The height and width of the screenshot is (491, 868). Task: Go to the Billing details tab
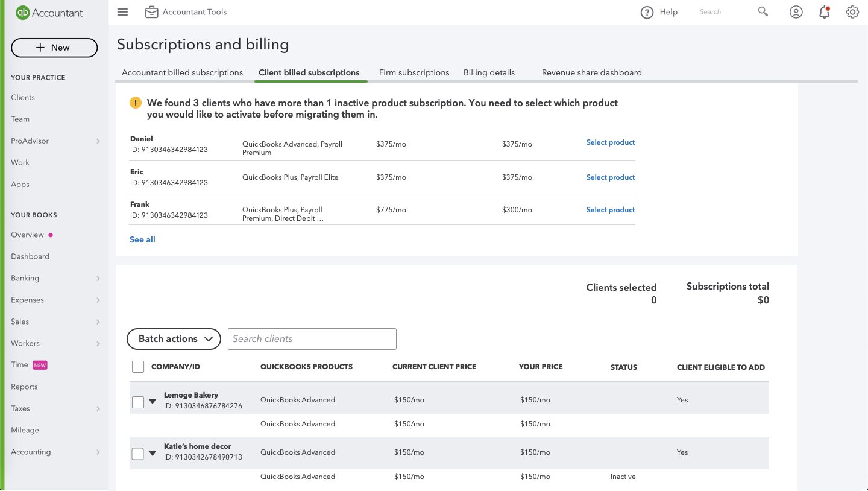pos(489,72)
